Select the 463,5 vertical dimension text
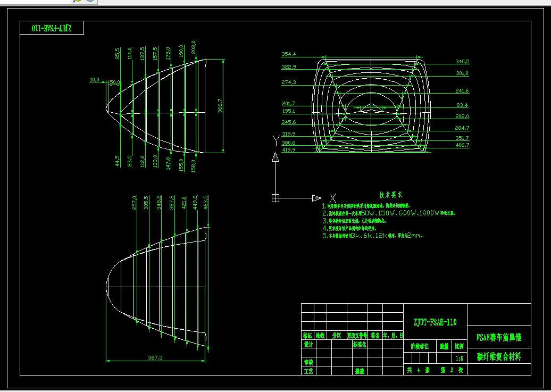 point(206,202)
